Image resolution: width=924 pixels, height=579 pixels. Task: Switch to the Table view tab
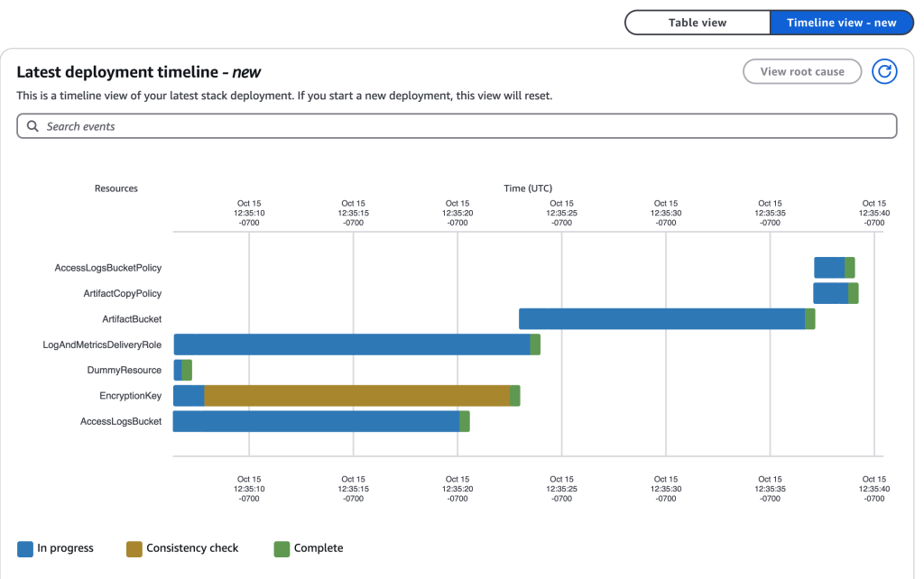click(697, 22)
